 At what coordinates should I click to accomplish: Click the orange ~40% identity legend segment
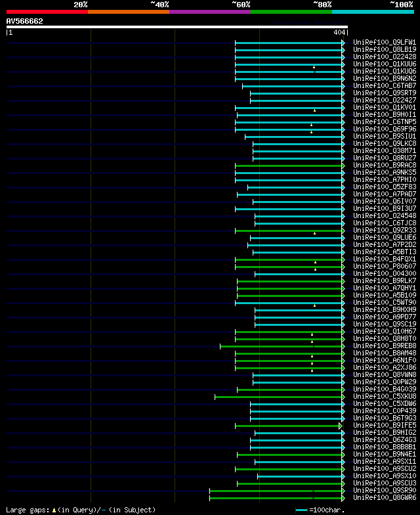(x=129, y=12)
